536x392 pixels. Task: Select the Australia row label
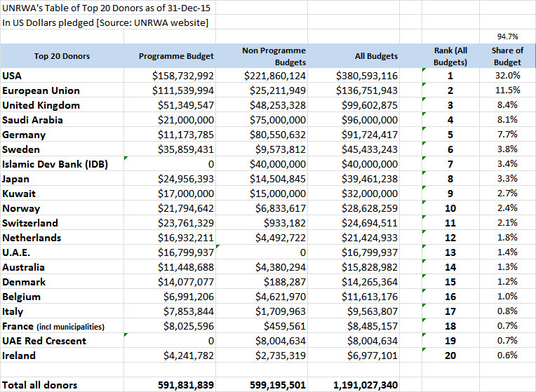click(x=62, y=267)
